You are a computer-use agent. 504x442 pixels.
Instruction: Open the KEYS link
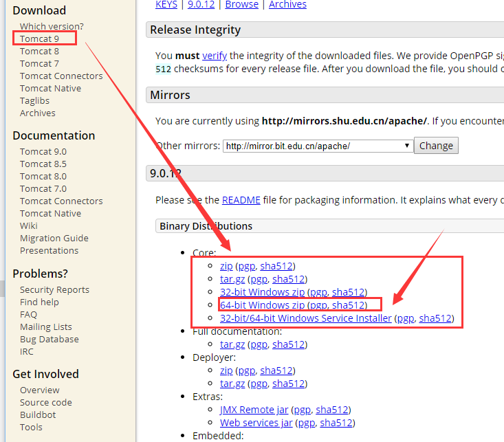pyautogui.click(x=166, y=5)
